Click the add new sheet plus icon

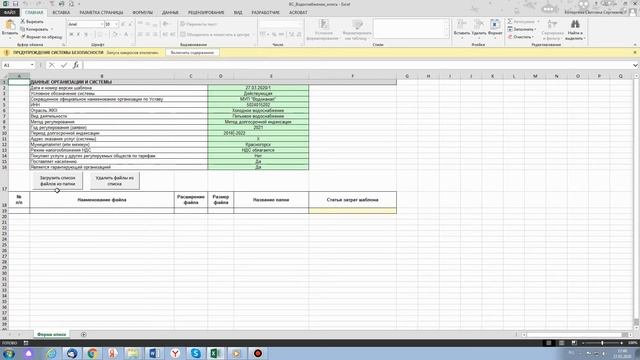coord(83,334)
